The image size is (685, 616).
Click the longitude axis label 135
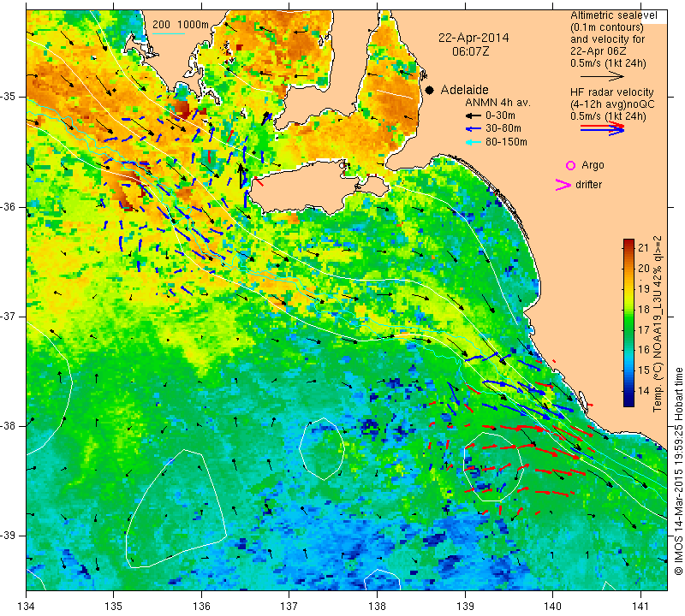coord(114,606)
